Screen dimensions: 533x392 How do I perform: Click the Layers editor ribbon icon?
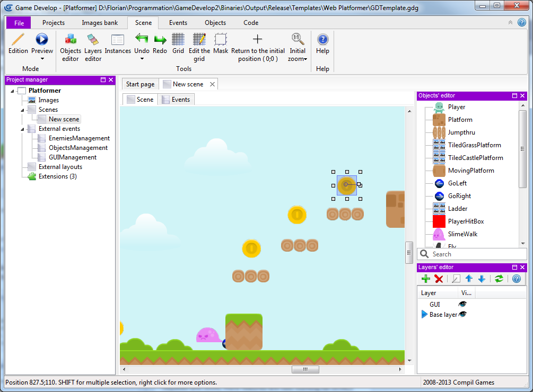(x=93, y=40)
